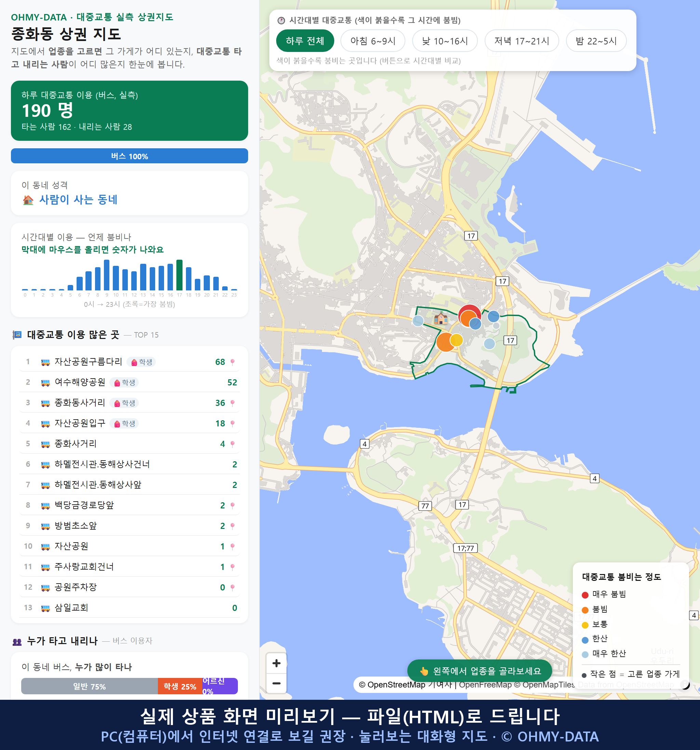Open 여수해양공원 stop row
Screen dimensions: 700x750
click(130, 382)
